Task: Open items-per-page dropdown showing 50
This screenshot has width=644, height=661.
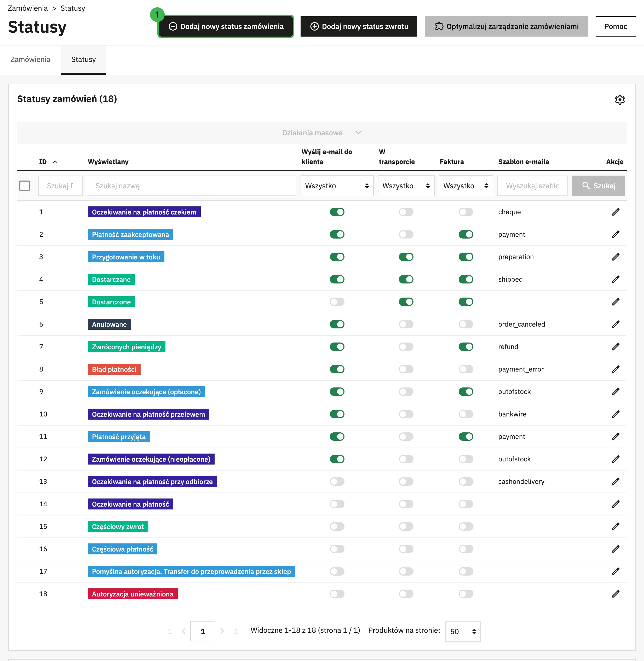Action: tap(463, 631)
